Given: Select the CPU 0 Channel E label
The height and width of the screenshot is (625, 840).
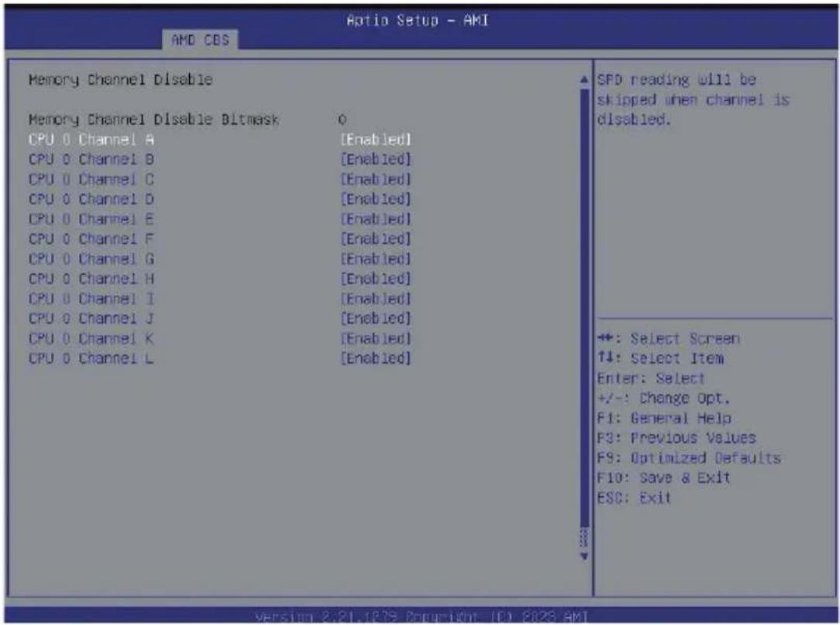Looking at the screenshot, I should (91, 219).
